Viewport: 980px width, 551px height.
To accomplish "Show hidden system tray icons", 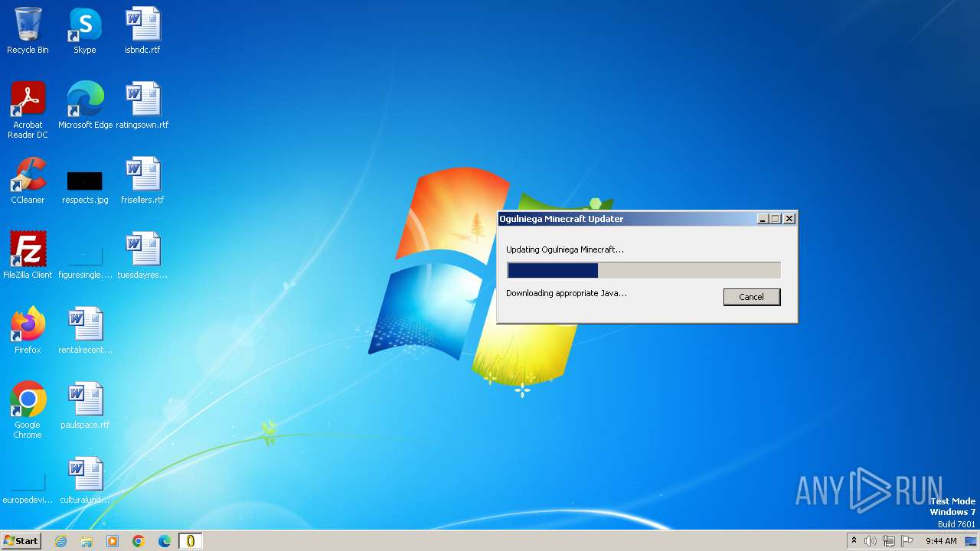I will [854, 541].
